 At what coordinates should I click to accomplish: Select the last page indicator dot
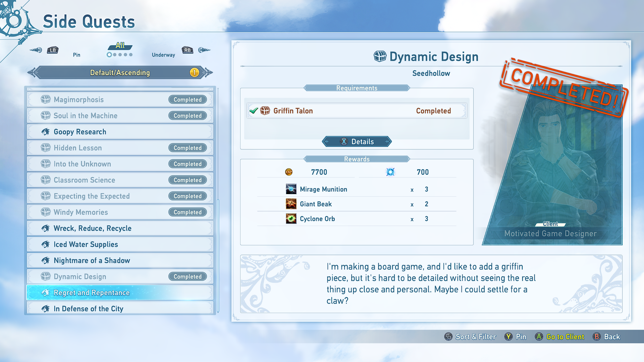point(131,55)
